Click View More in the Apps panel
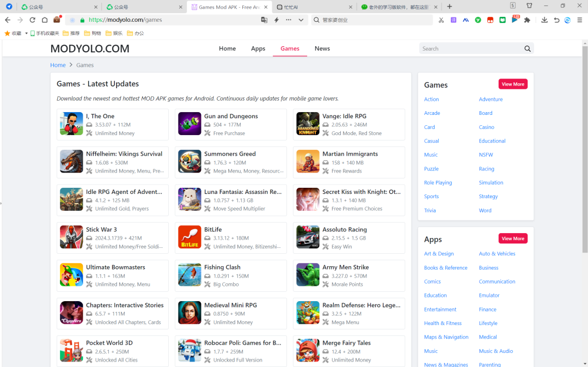The image size is (588, 367). (x=513, y=239)
